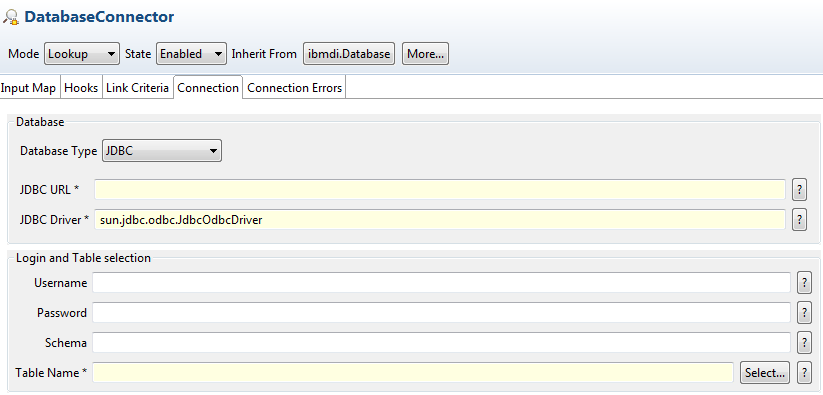Click the More... button
Image resolution: width=823 pixels, height=395 pixels.
coord(425,54)
